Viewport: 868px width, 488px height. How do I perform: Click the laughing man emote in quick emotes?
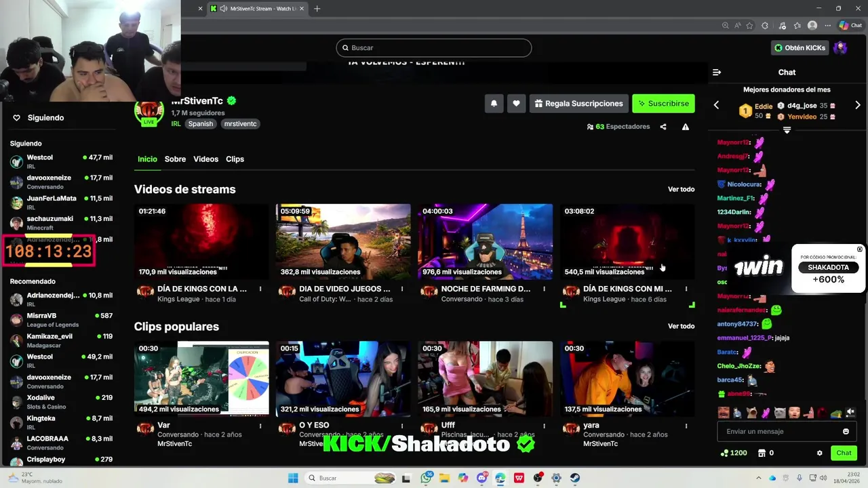tap(724, 413)
